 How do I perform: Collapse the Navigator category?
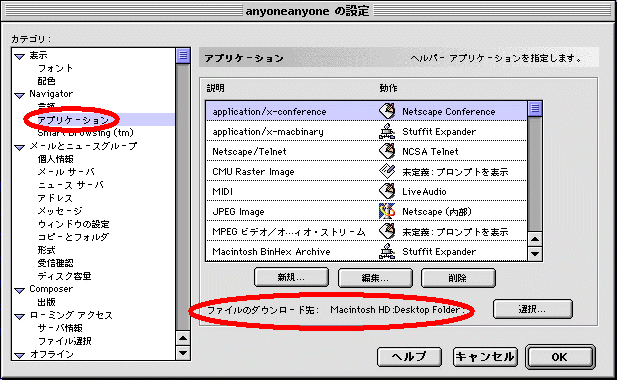[x=20, y=95]
